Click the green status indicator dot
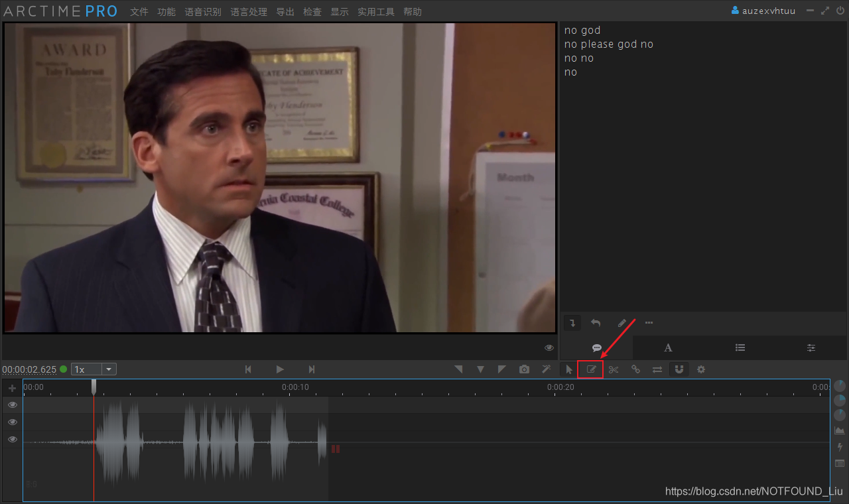This screenshot has height=504, width=849. [64, 369]
